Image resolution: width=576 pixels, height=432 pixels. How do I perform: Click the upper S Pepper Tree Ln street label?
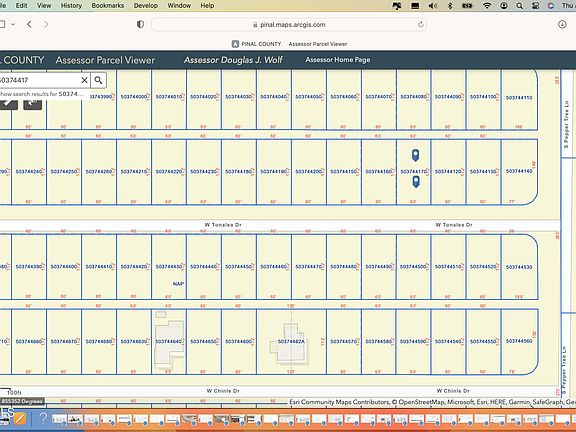click(x=567, y=125)
